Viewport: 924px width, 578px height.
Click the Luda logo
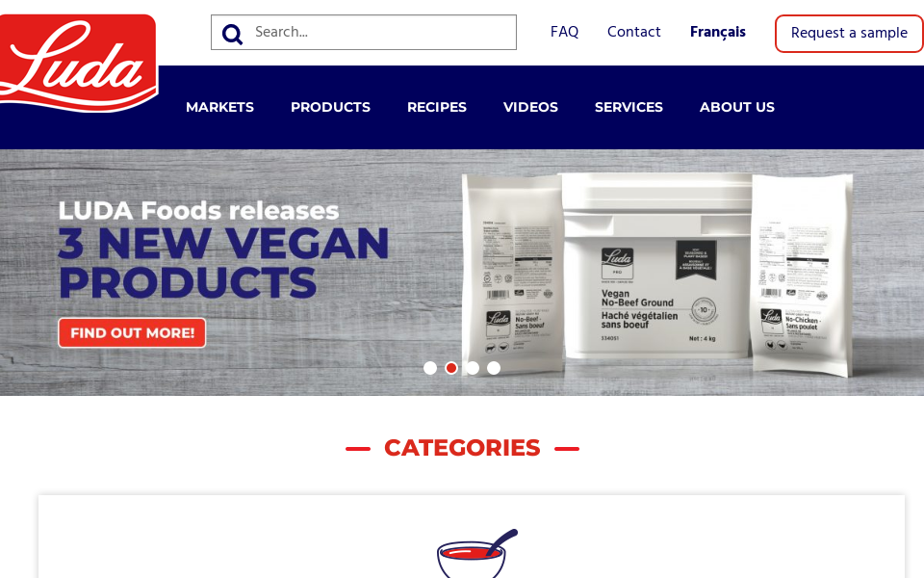click(x=78, y=64)
